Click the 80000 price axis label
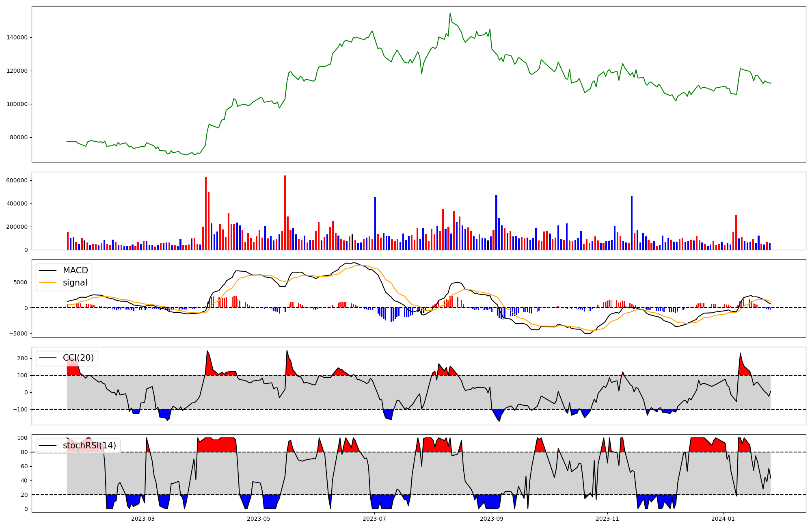The image size is (812, 528). pyautogui.click(x=19, y=137)
